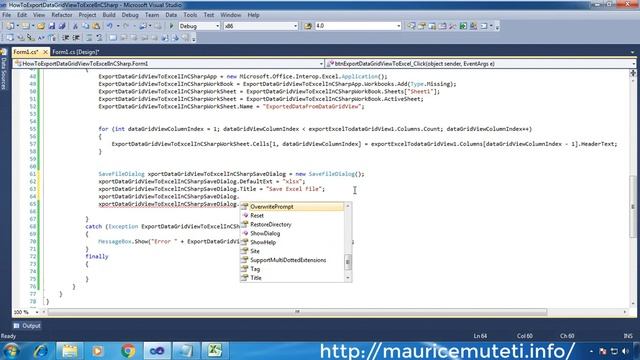The width and height of the screenshot is (640, 360).
Task: Open the Tools menu
Action: 190,15
